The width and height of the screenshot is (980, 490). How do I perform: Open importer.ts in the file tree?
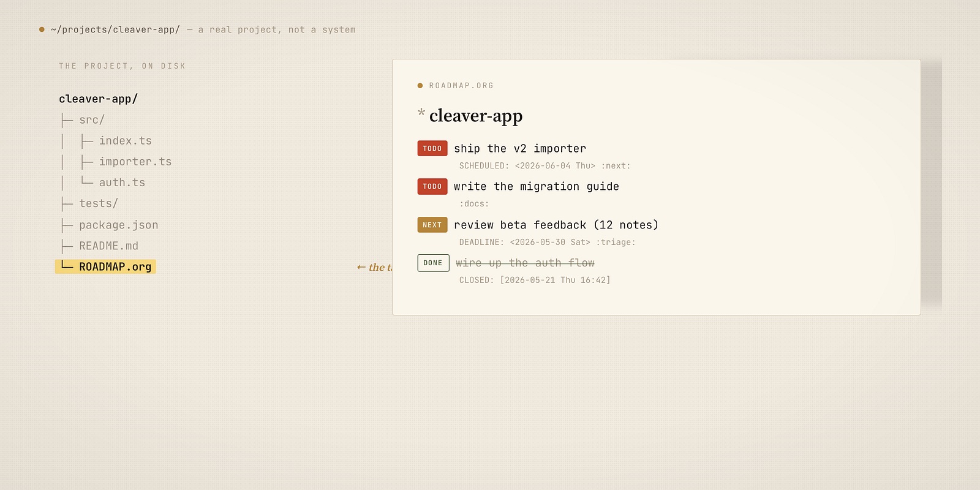135,162
